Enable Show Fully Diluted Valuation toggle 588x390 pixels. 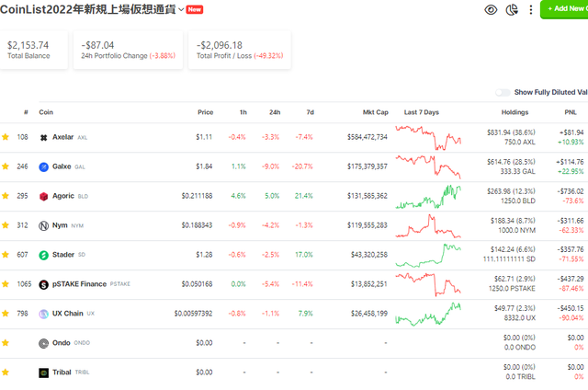tap(503, 92)
